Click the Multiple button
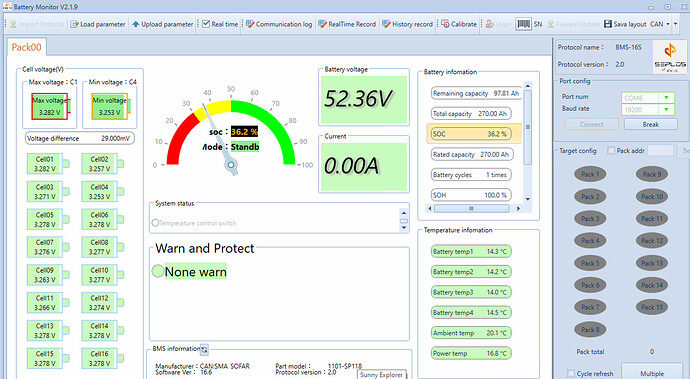 (652, 372)
